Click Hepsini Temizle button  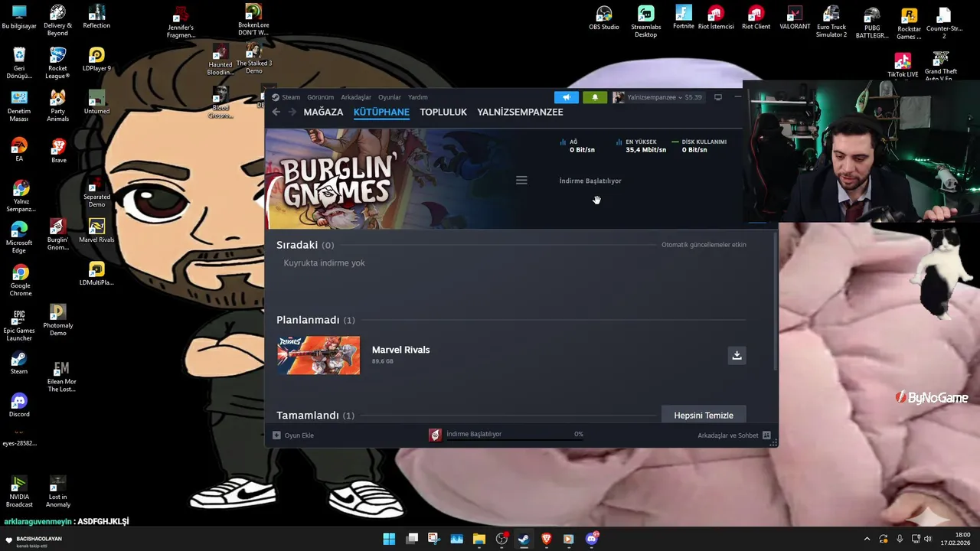coord(704,415)
